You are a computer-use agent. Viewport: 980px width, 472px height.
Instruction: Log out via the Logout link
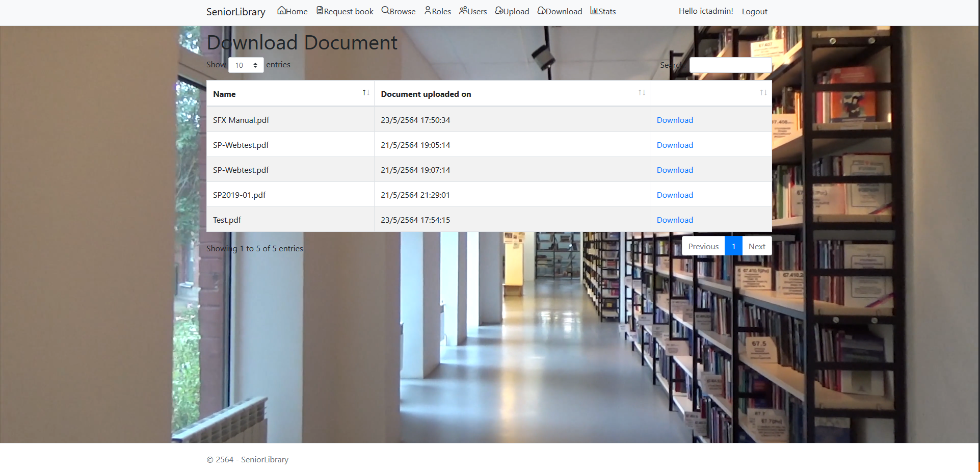click(754, 12)
